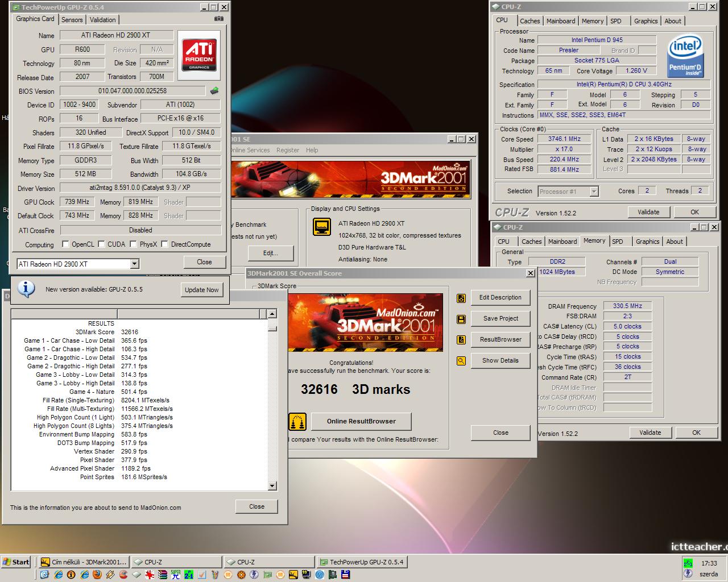Click the Start button on taskbar
This screenshot has width=728, height=582.
(16, 562)
